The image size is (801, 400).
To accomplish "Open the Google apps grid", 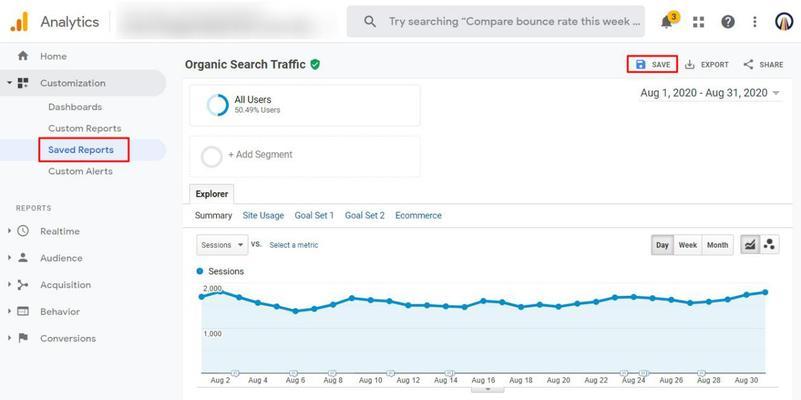I will pos(698,22).
